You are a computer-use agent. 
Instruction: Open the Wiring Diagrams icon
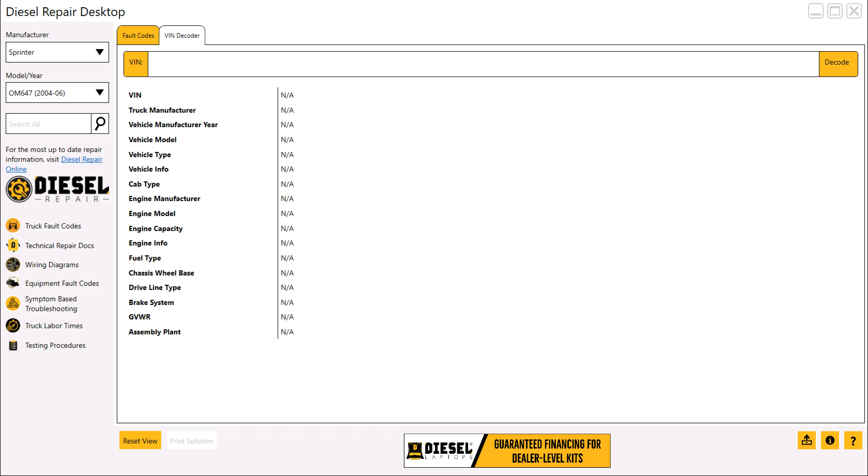(13, 265)
